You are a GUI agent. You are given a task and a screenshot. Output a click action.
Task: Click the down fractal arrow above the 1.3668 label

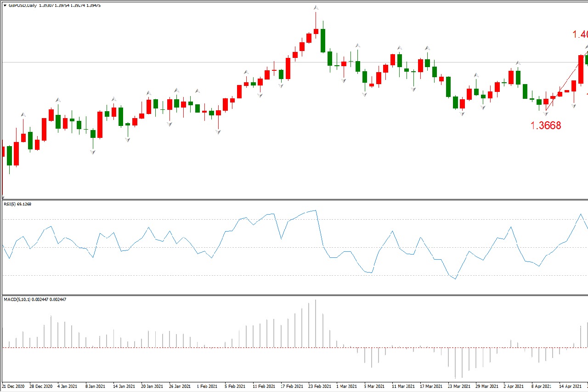click(546, 114)
